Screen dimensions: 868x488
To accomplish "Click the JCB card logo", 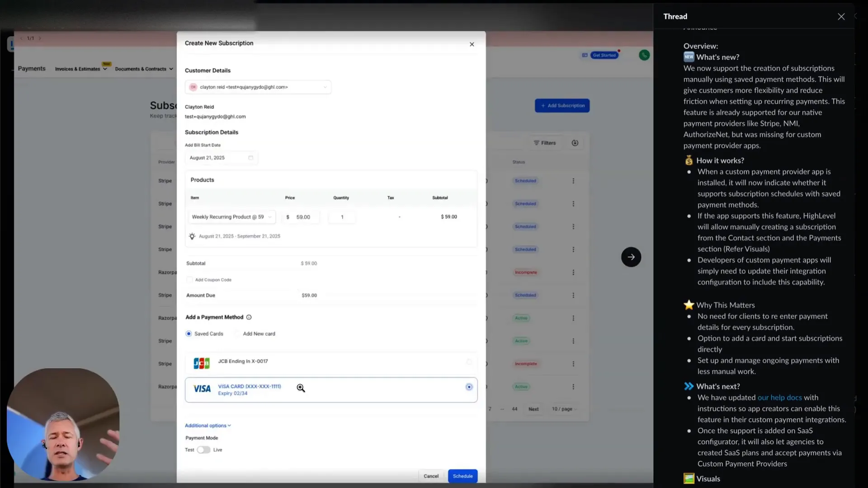I will click(201, 363).
